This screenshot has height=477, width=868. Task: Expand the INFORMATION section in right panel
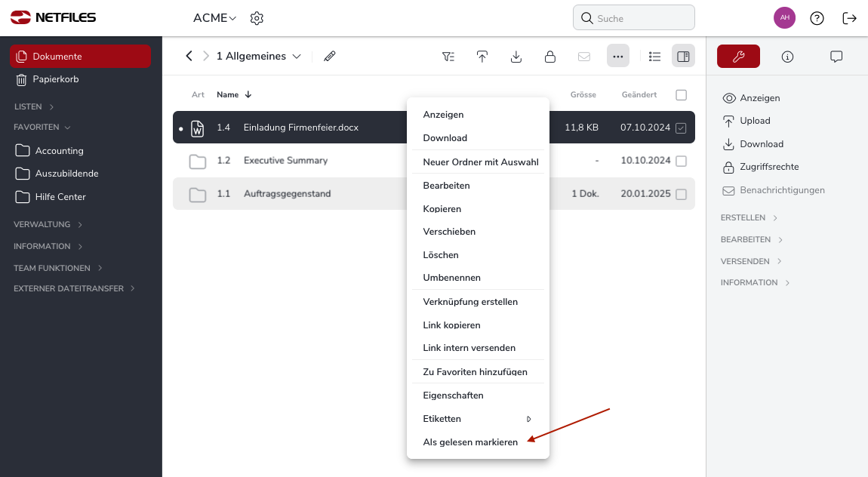(x=755, y=283)
